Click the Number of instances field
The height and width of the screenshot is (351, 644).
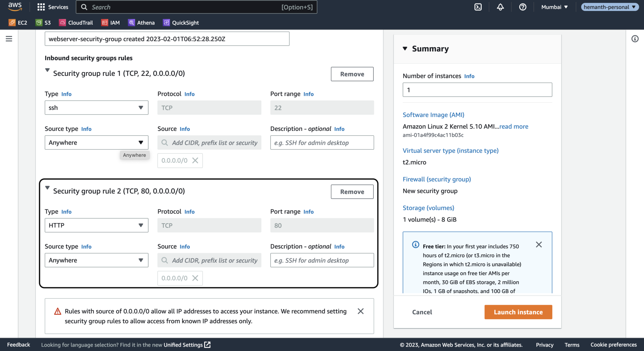point(477,90)
